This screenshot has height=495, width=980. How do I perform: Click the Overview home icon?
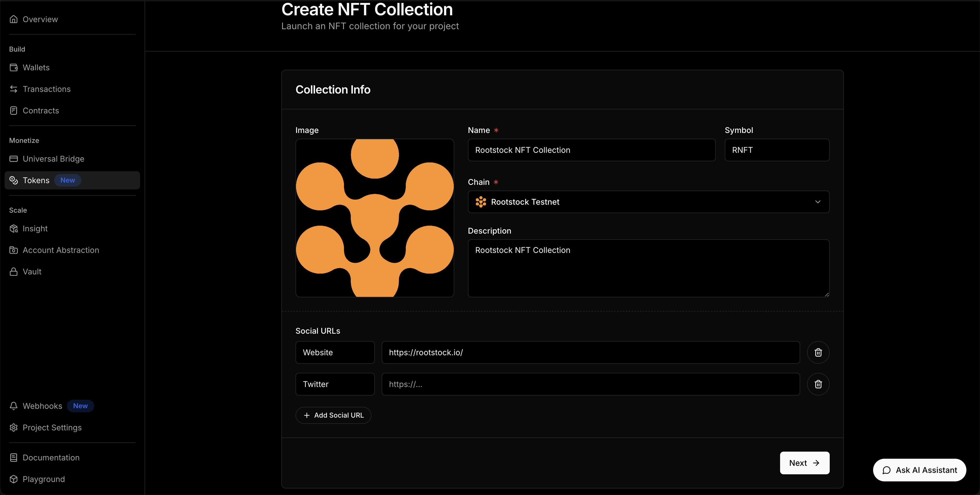14,19
